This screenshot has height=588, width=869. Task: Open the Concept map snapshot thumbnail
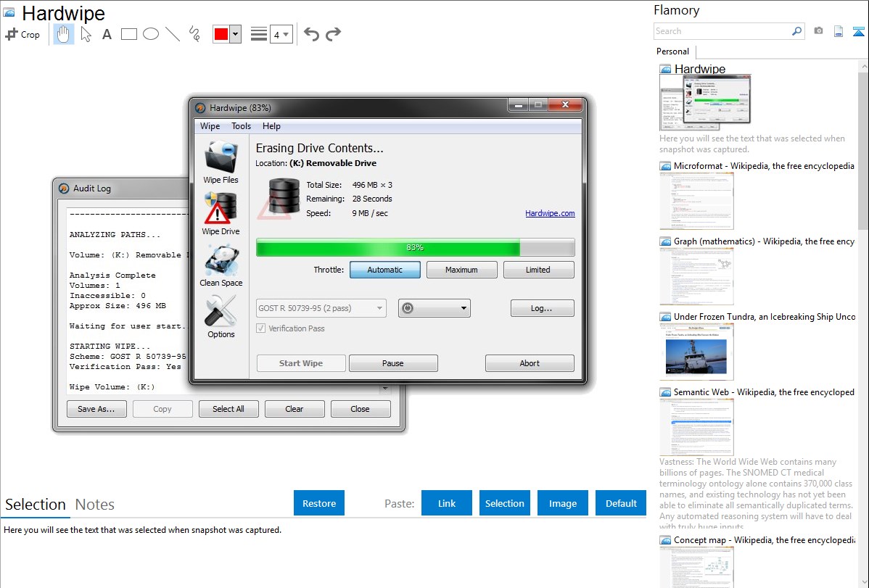[x=696, y=568]
